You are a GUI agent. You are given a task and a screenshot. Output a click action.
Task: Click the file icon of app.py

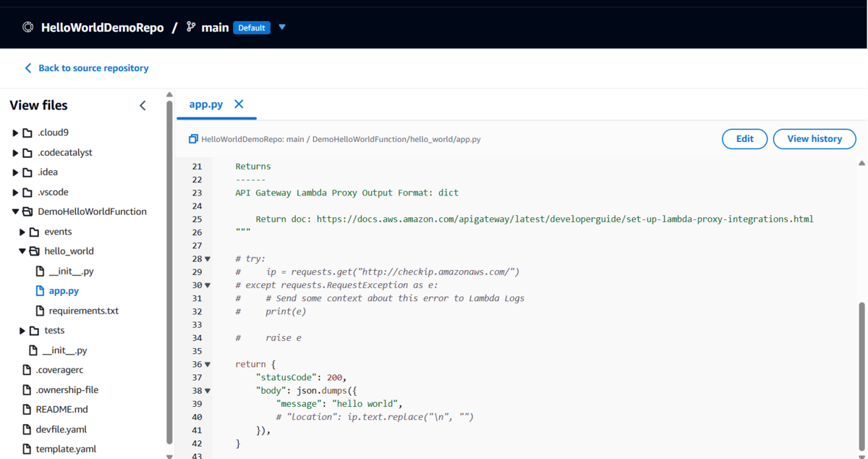[x=41, y=291]
